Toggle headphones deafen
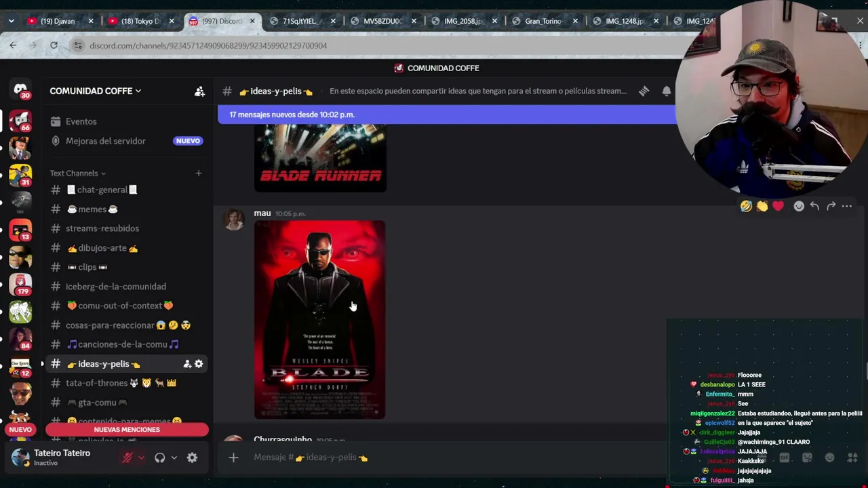868x488 pixels. [x=159, y=457]
